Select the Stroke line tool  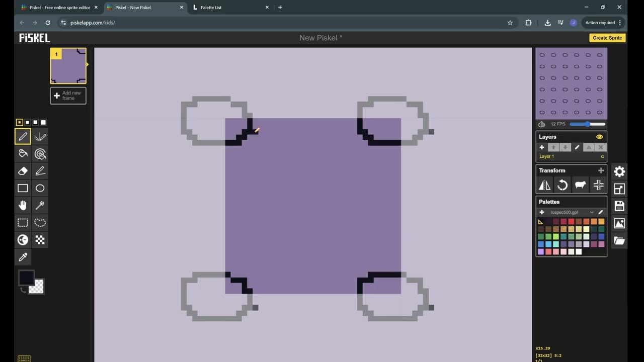pyautogui.click(x=40, y=171)
